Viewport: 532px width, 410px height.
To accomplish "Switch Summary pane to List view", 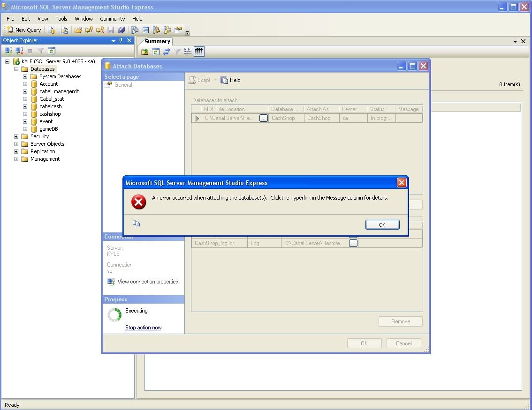I will 188,52.
